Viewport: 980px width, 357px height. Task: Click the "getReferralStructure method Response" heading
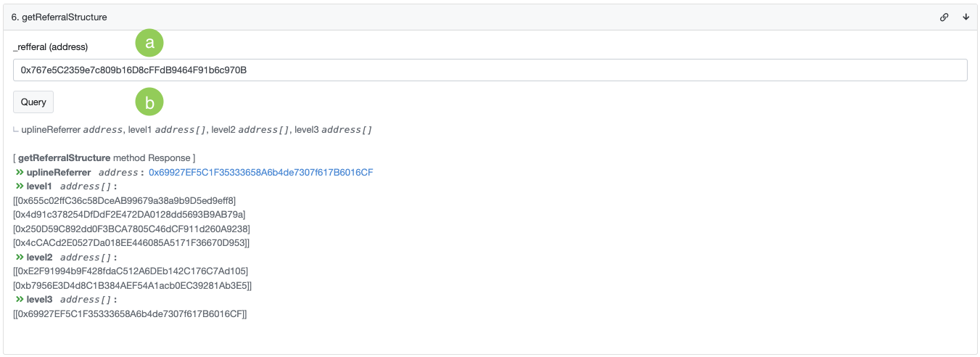(104, 157)
